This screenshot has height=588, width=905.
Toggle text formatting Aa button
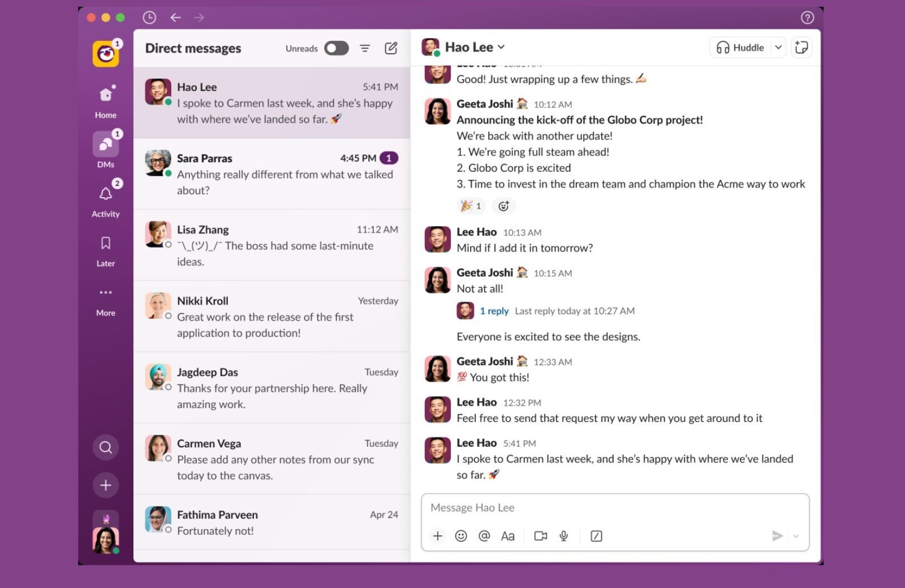coord(508,536)
